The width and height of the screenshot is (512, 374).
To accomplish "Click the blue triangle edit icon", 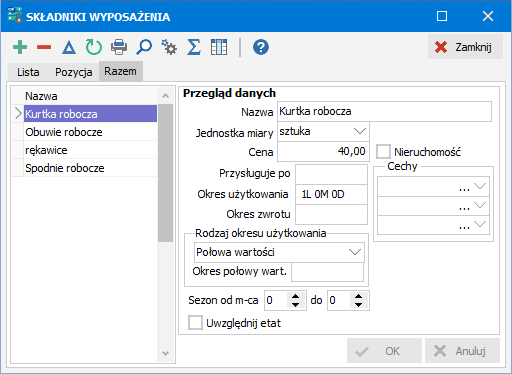I will (69, 47).
